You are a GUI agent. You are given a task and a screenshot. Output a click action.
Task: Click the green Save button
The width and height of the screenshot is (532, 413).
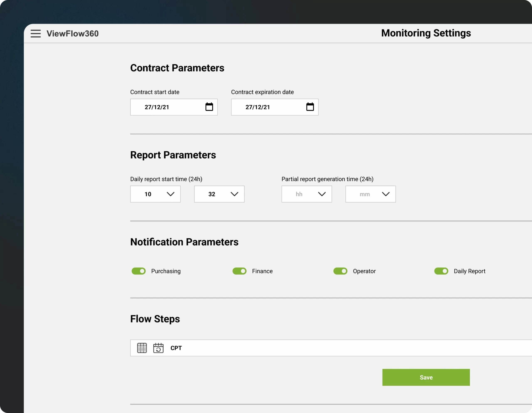click(x=426, y=377)
